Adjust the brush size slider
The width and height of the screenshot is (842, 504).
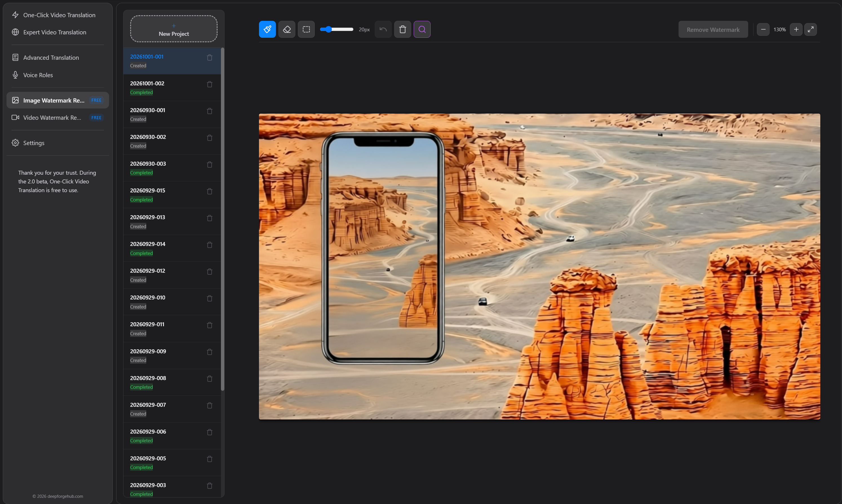336,30
